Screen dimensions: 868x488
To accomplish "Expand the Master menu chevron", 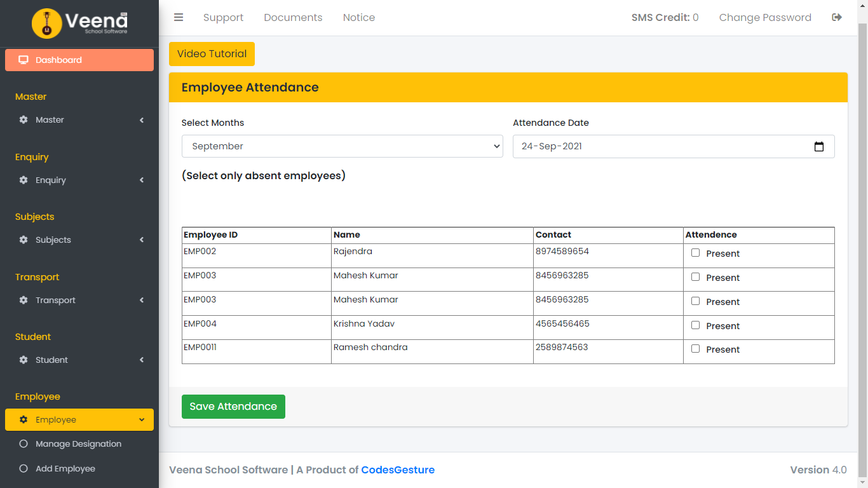I will coord(142,120).
